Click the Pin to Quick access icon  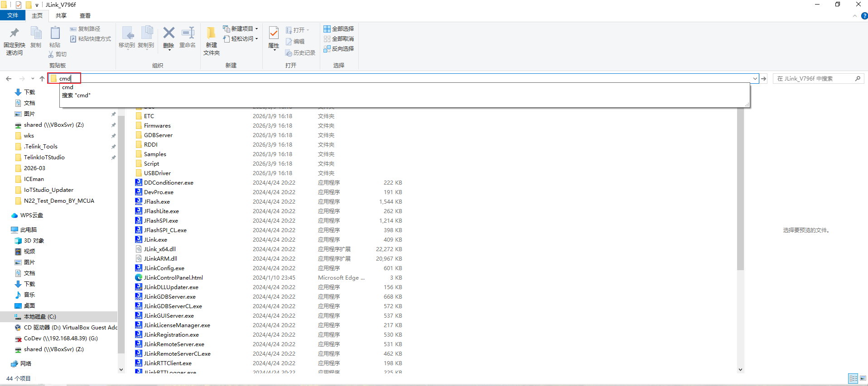pyautogui.click(x=14, y=33)
